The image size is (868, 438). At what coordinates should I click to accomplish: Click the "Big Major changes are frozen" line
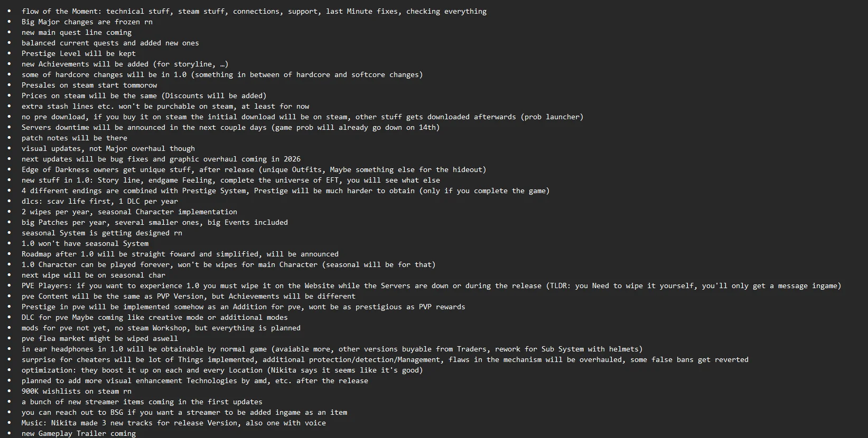[87, 22]
